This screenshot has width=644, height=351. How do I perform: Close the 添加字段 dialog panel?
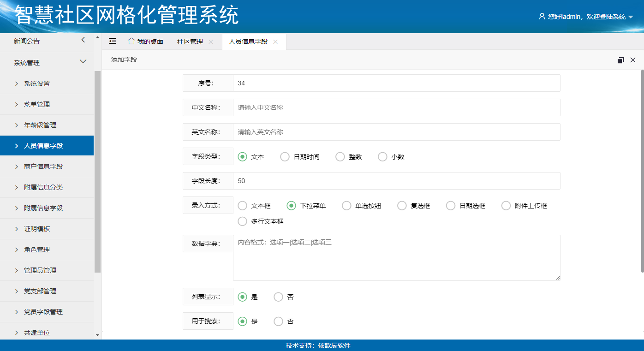coord(633,60)
